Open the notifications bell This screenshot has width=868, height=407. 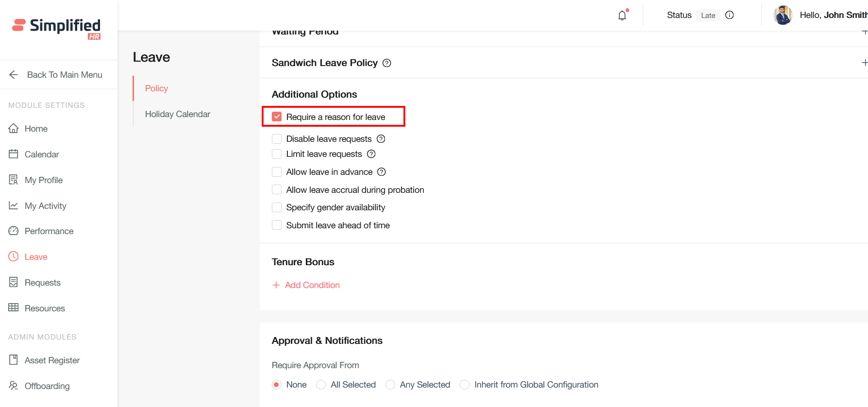point(622,16)
